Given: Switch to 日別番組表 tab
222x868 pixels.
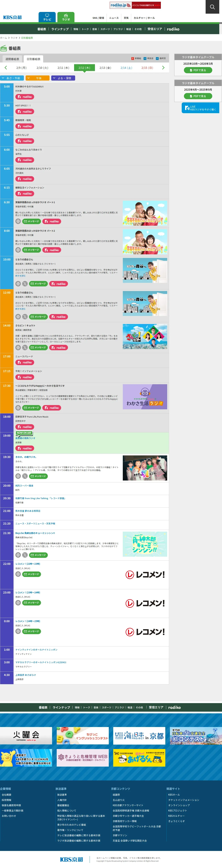Looking at the screenshot, I should (x=33, y=59).
